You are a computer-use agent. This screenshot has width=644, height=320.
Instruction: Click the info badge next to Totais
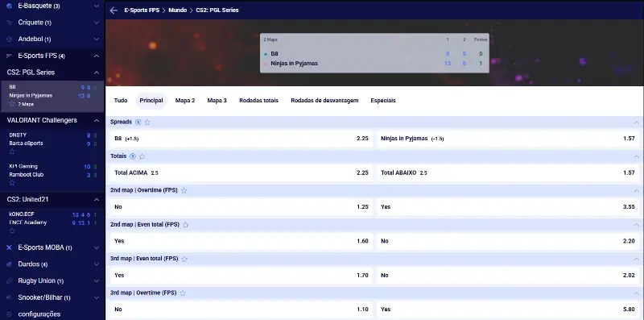coord(133,156)
